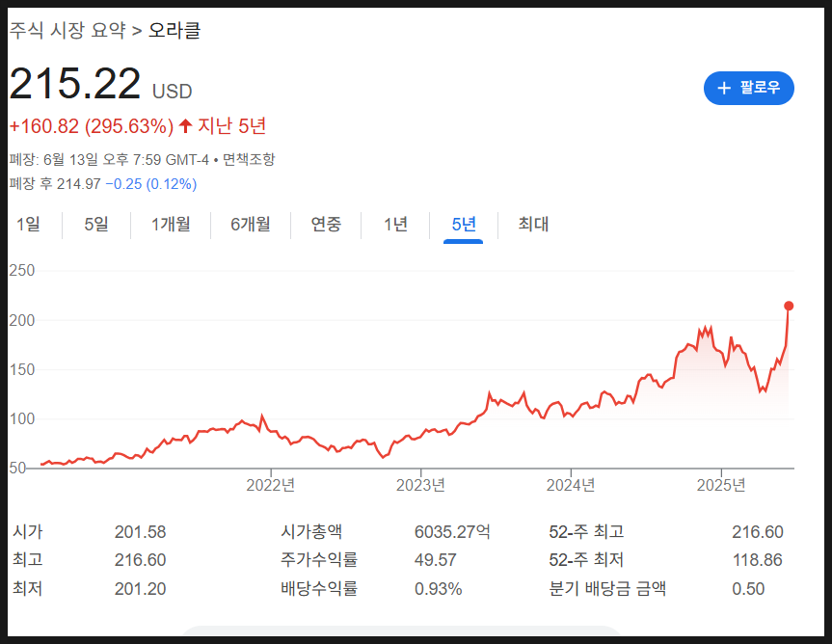
Task: Choose the 1년 range tab
Action: point(396,225)
